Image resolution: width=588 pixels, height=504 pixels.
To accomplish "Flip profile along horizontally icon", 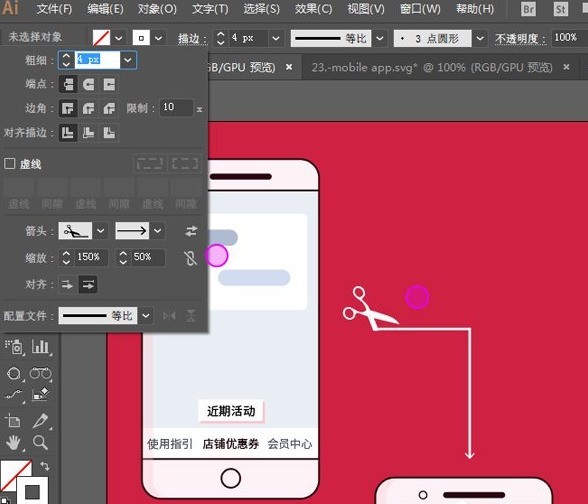I will click(x=169, y=316).
